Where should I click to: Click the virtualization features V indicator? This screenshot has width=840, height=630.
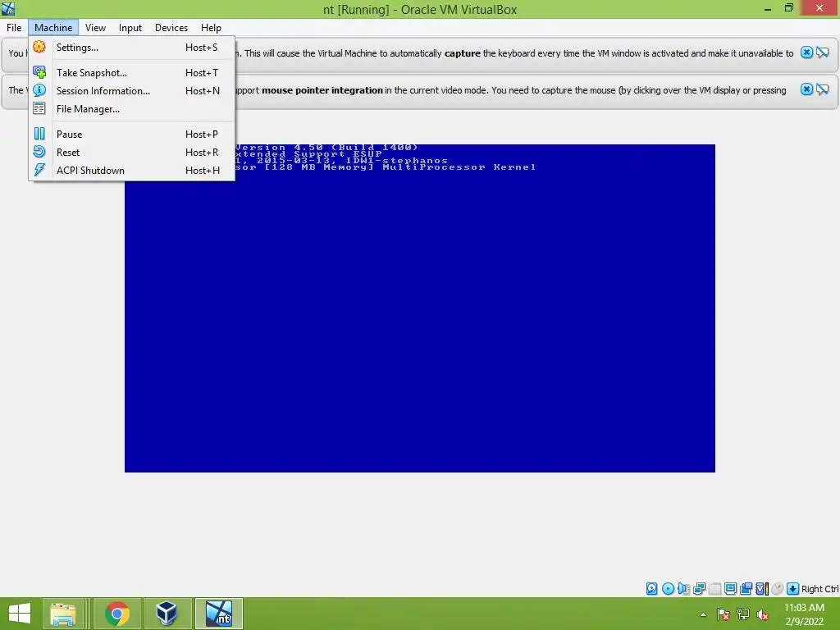tap(762, 589)
